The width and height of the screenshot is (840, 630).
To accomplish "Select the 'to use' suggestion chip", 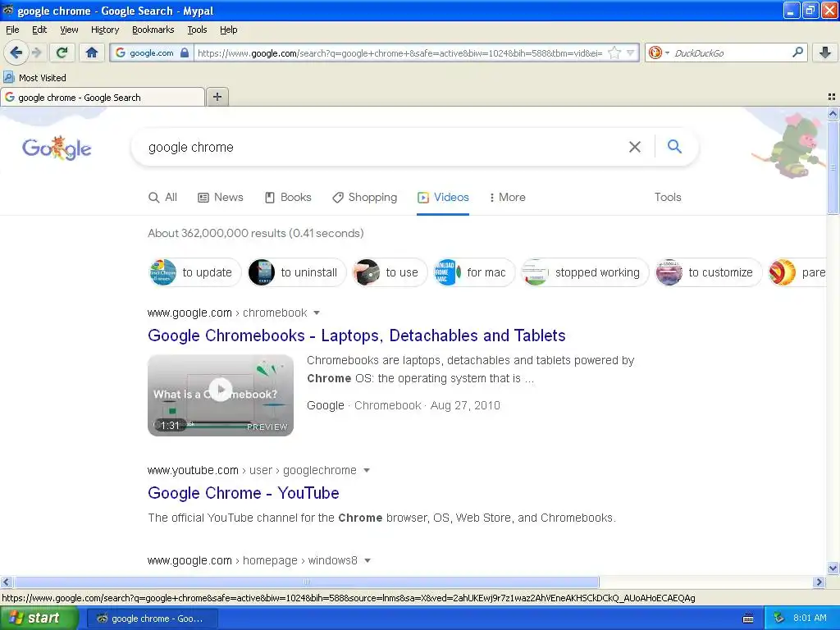I will coord(390,272).
